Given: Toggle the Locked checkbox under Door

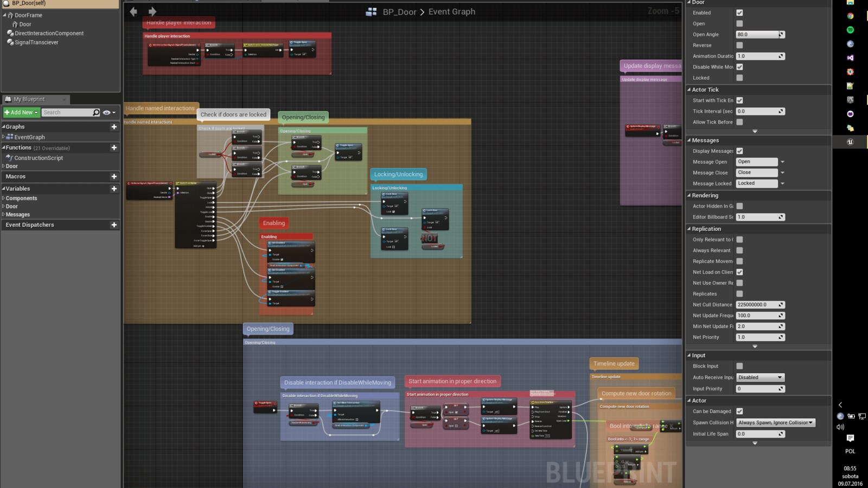Looking at the screenshot, I should pos(739,78).
